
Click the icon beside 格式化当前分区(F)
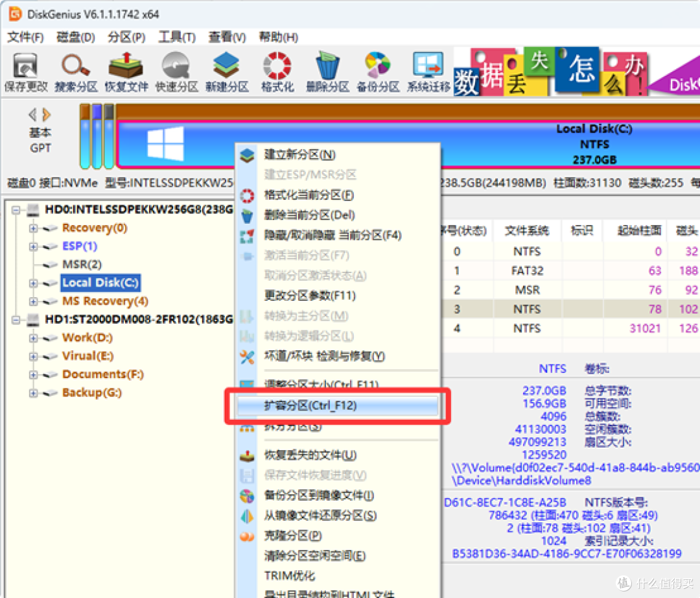247,196
